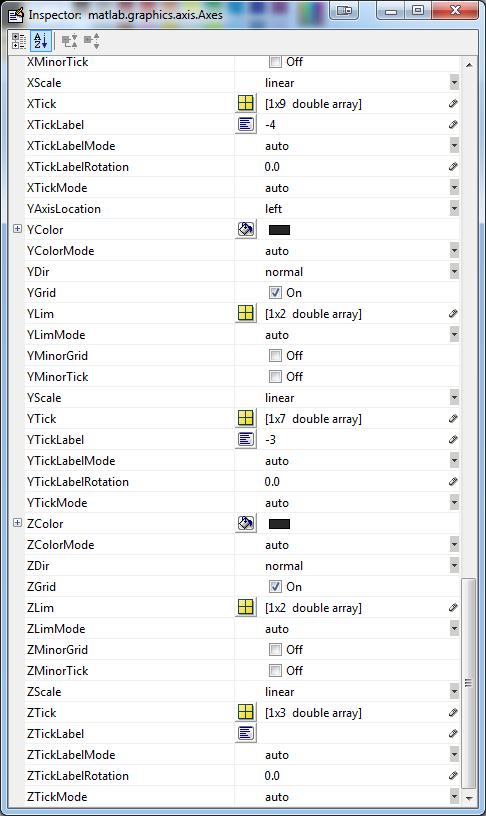Click the YColor black color swatch
Viewport: 486px width, 816px height.
pyautogui.click(x=279, y=230)
